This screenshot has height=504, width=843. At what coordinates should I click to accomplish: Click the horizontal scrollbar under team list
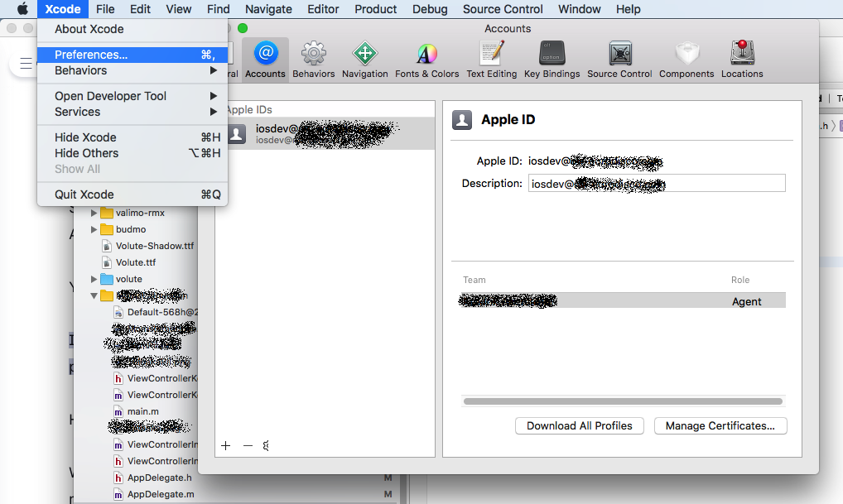623,401
